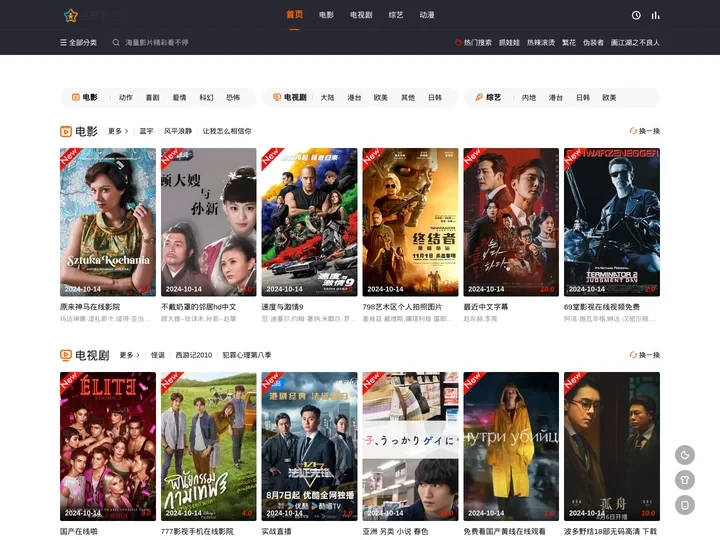Click the site logo star icon

(x=71, y=16)
